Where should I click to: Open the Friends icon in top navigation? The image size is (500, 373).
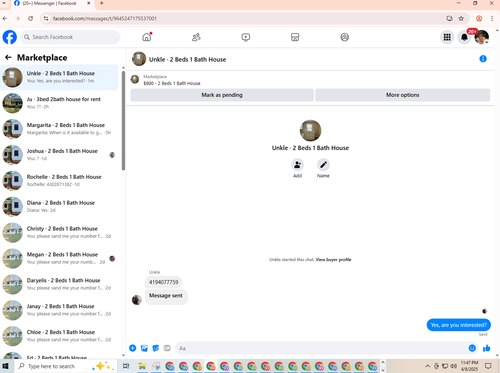coord(196,37)
